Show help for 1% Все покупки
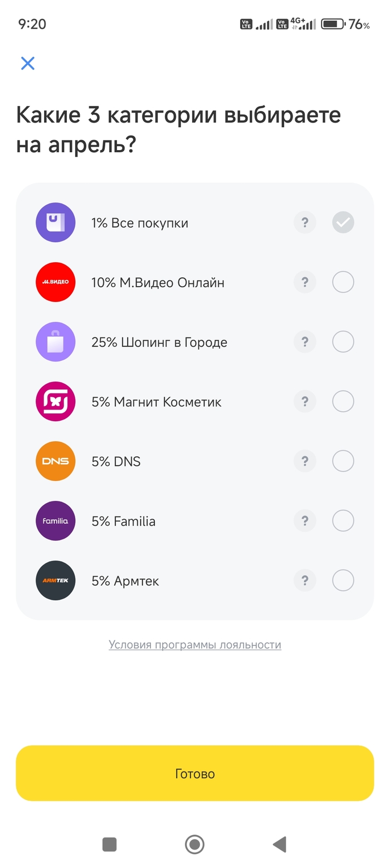 (305, 223)
